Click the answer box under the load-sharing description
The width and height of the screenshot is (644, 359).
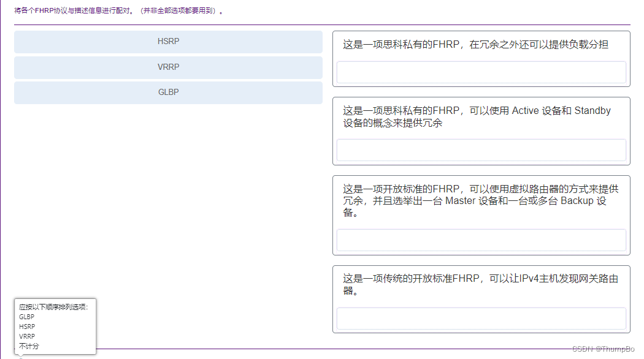[481, 72]
